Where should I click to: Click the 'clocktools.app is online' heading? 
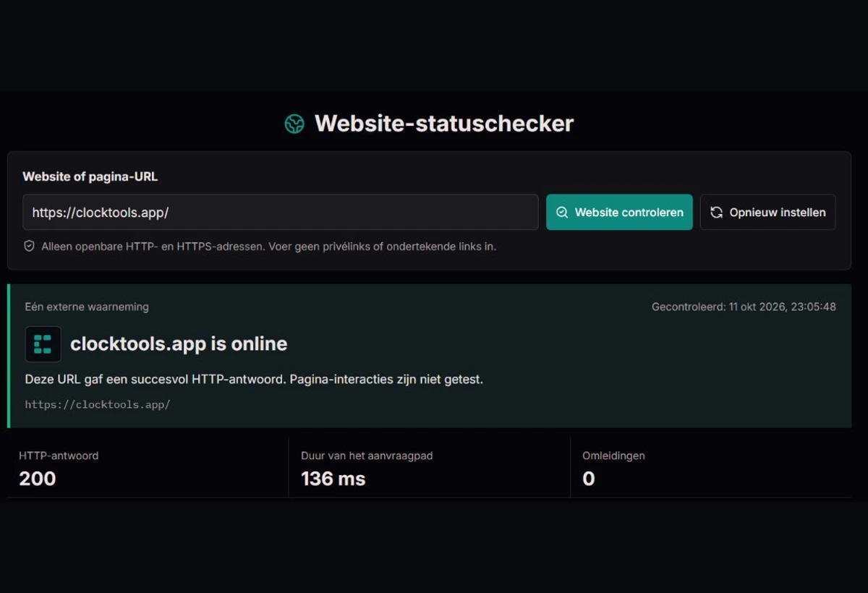179,344
